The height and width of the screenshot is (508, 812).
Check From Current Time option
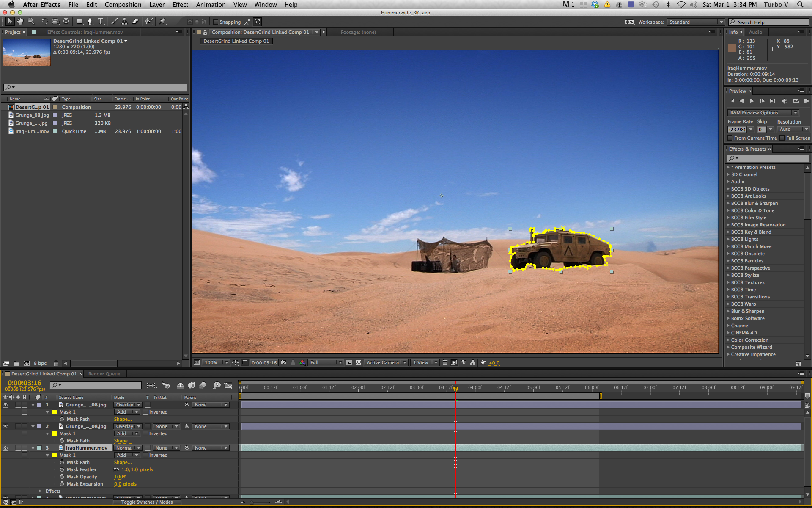tap(730, 138)
